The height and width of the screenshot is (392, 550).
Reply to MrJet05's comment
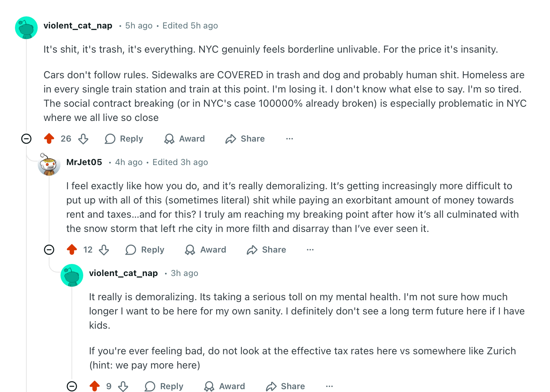point(145,249)
